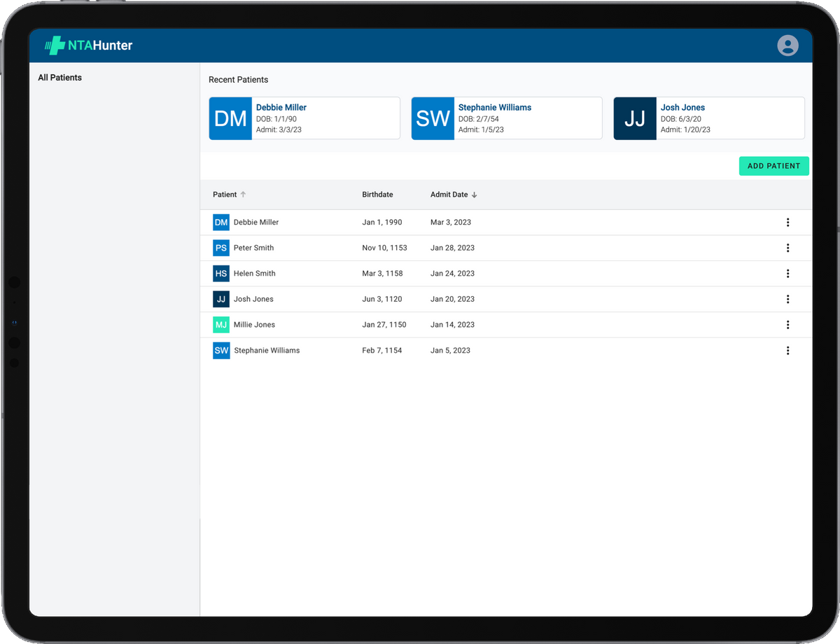The width and height of the screenshot is (840, 644).
Task: Click the large JJ tile in recent patients
Action: pos(635,118)
